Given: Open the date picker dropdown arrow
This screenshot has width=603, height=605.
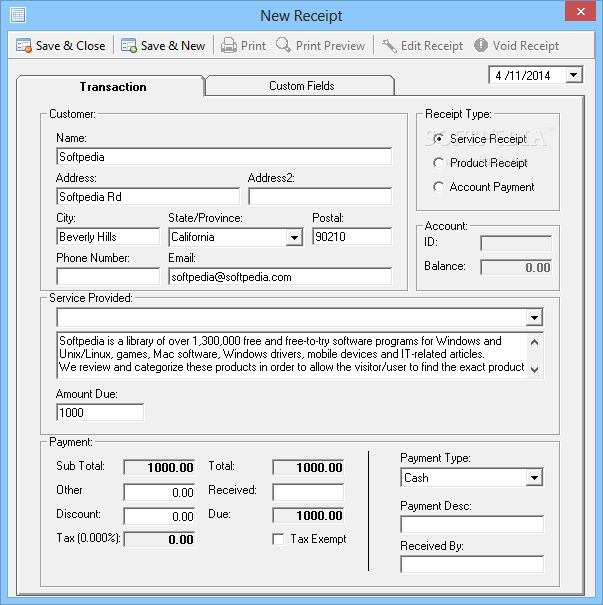Looking at the screenshot, I should [574, 75].
